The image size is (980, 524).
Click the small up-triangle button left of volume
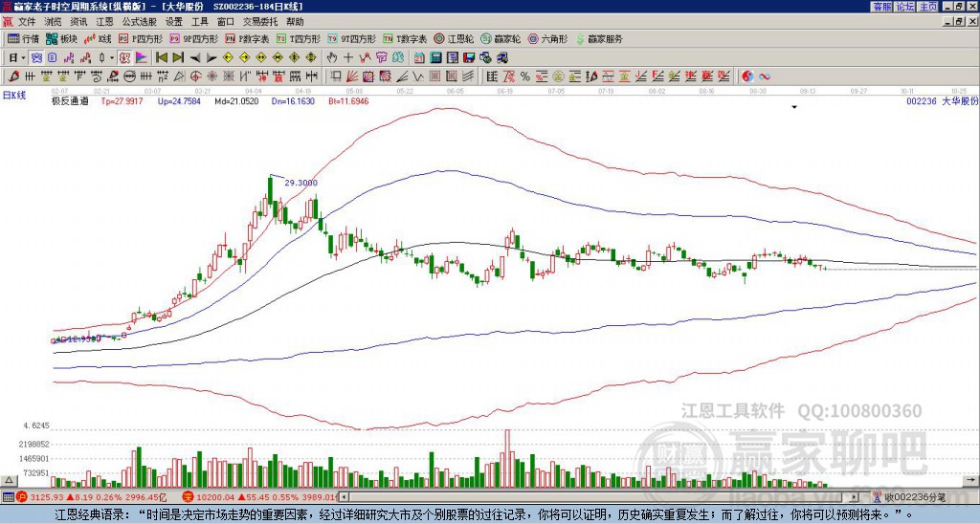(9, 480)
